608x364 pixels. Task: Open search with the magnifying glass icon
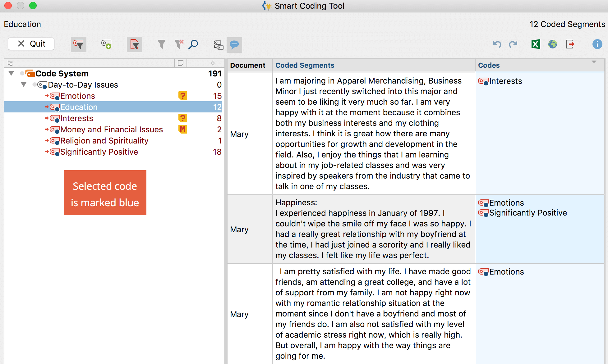[193, 44]
